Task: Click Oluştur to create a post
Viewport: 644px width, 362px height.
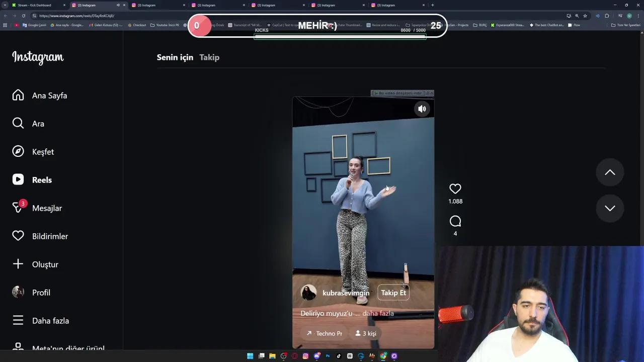Action: (x=35, y=264)
